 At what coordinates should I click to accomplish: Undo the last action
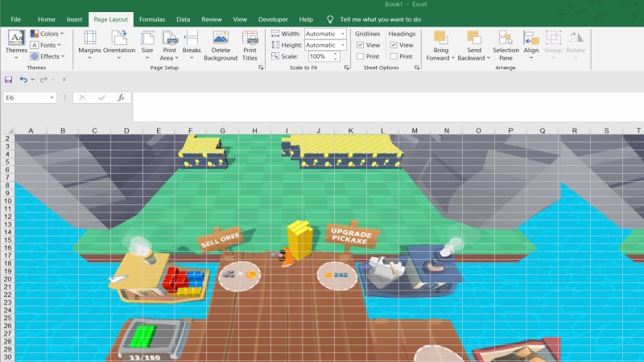tap(23, 80)
